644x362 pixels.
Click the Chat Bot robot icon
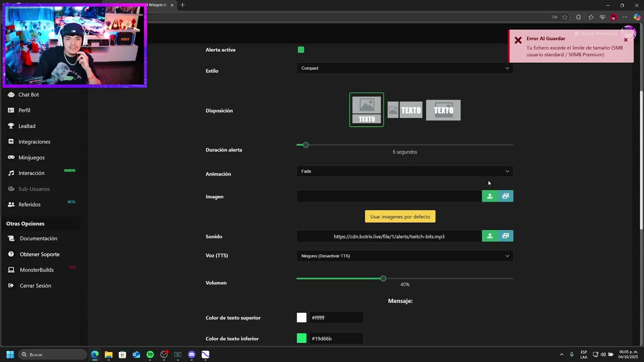(x=11, y=95)
